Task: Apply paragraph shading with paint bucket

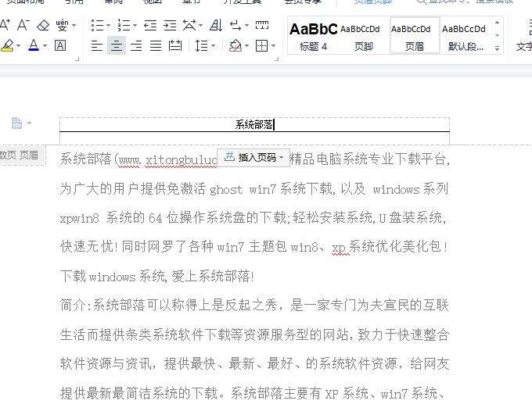Action: coord(235,45)
